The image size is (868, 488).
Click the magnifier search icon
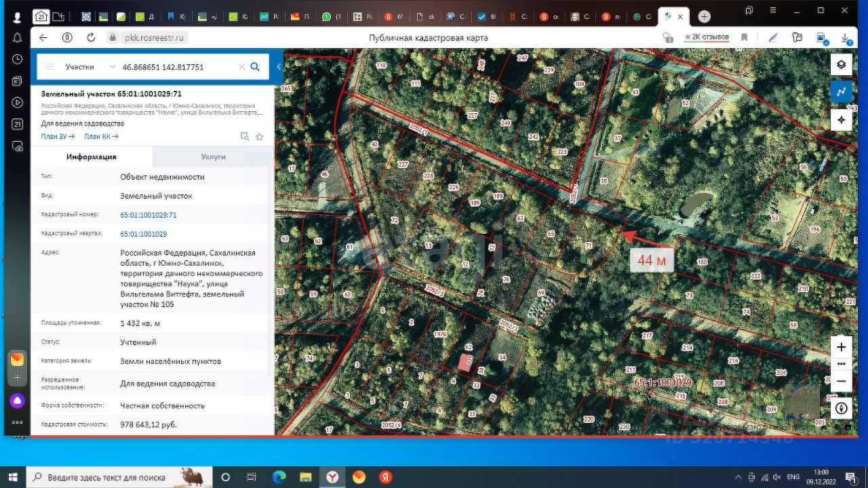pos(255,67)
